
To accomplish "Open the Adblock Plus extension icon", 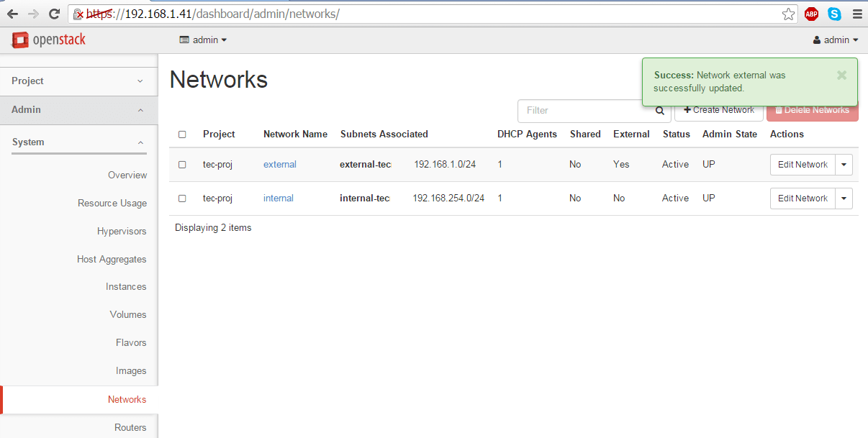I will click(811, 14).
